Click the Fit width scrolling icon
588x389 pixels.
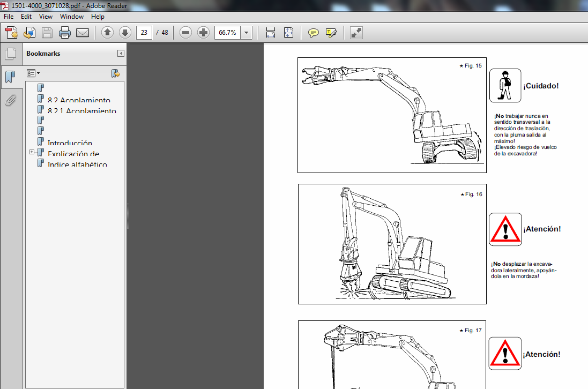pyautogui.click(x=270, y=33)
